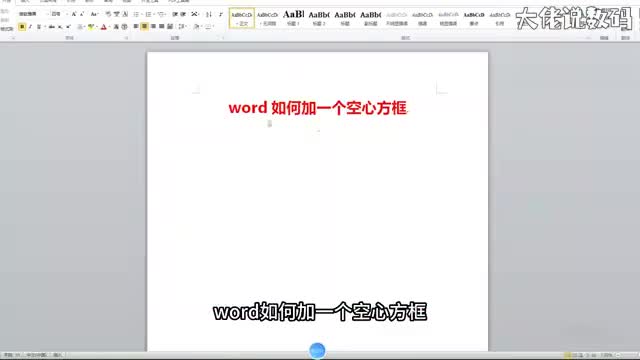Align text to the left
640x360 pixels.
[136, 27]
